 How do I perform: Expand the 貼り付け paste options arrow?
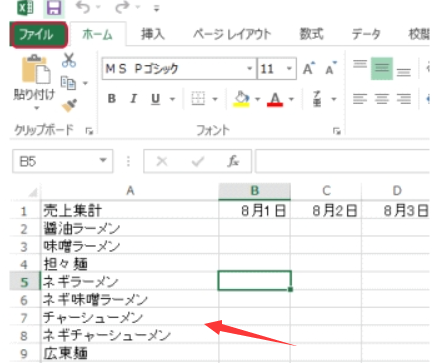click(x=36, y=108)
